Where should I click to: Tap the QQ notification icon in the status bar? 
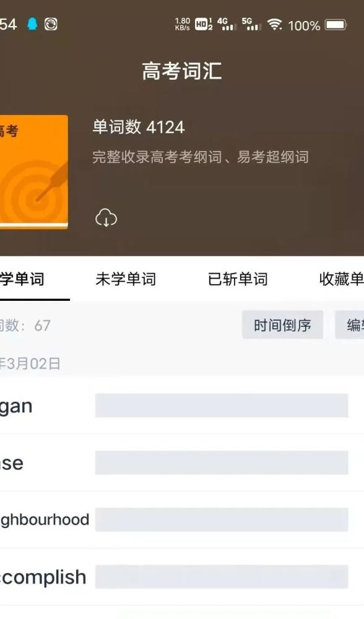click(32, 24)
